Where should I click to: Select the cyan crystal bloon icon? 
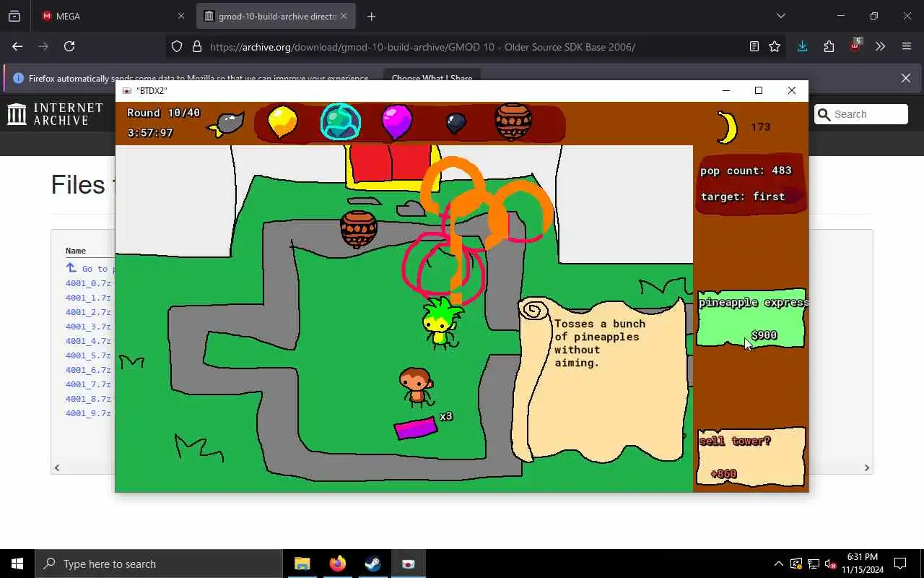(340, 121)
